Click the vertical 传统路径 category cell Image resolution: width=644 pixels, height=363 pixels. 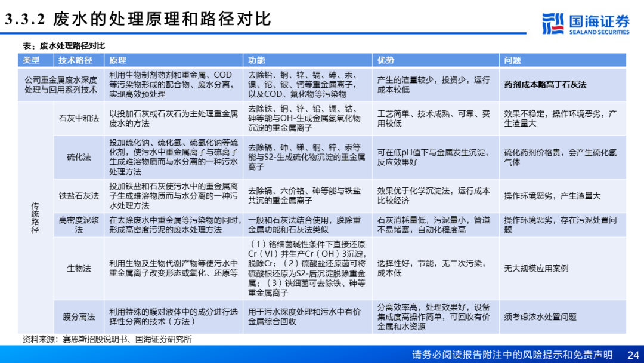click(x=35, y=217)
